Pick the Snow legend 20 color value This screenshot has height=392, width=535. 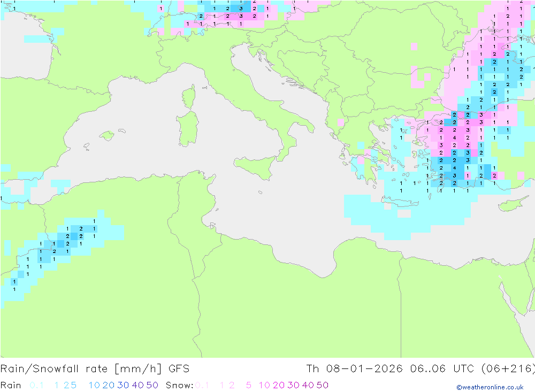click(279, 385)
